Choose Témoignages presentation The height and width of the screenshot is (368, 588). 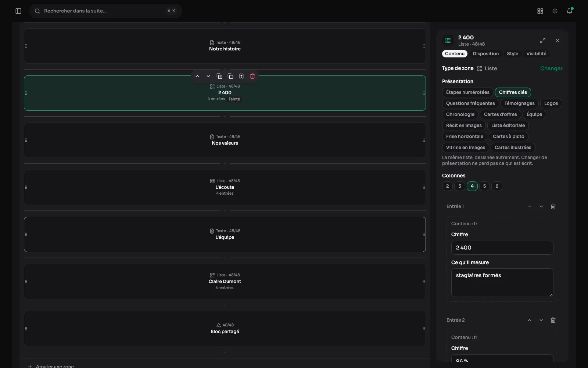point(519,103)
